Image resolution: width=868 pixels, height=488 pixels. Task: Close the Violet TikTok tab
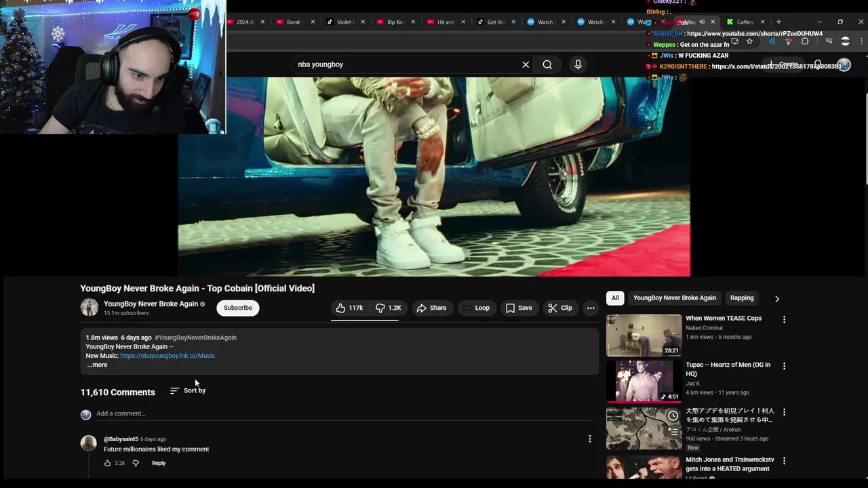point(363,22)
